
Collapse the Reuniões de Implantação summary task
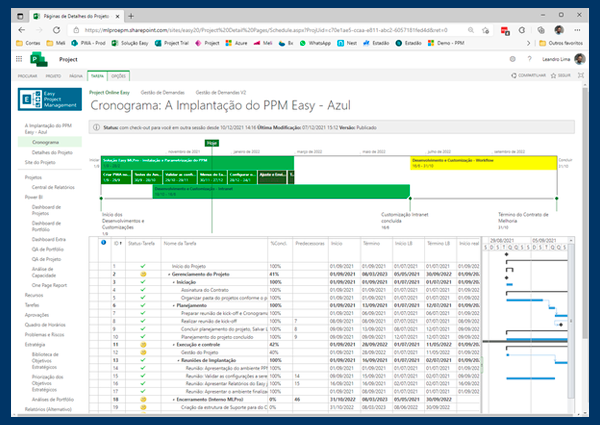pos(178,360)
